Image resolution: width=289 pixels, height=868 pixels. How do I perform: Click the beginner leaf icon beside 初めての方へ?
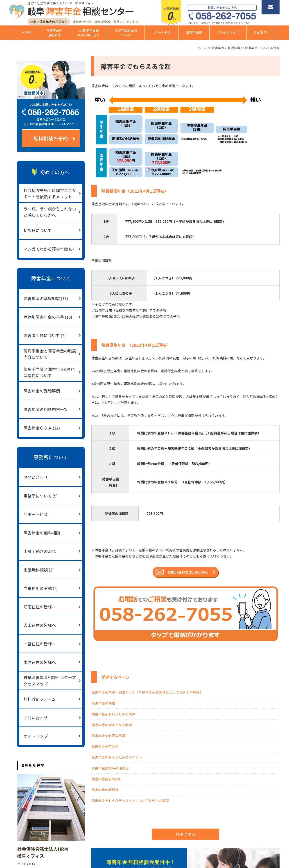click(34, 172)
